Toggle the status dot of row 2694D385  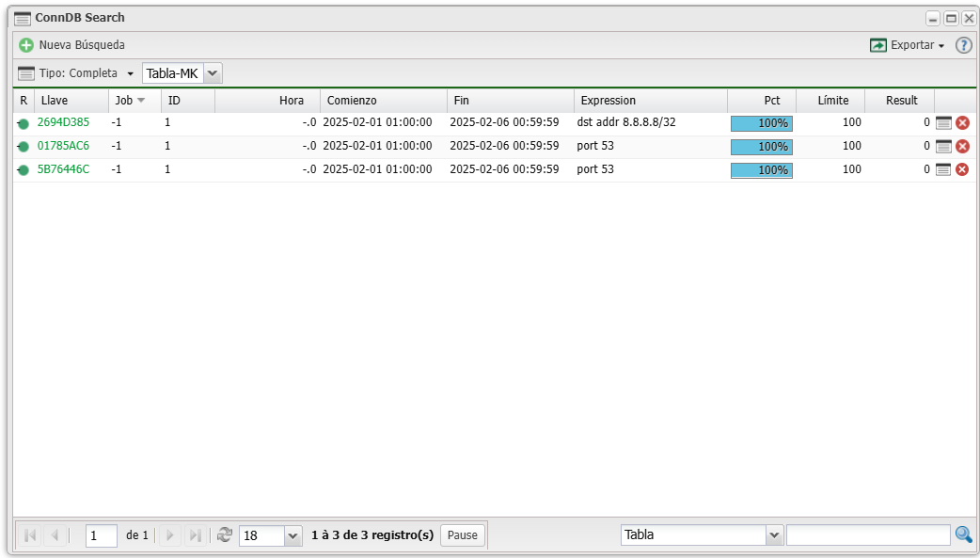(x=23, y=123)
